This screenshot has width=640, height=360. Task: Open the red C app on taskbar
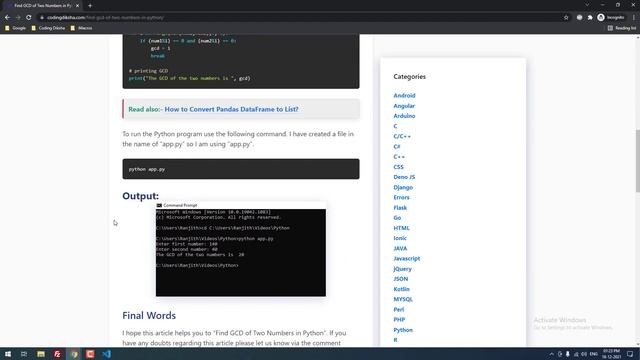click(x=90, y=354)
